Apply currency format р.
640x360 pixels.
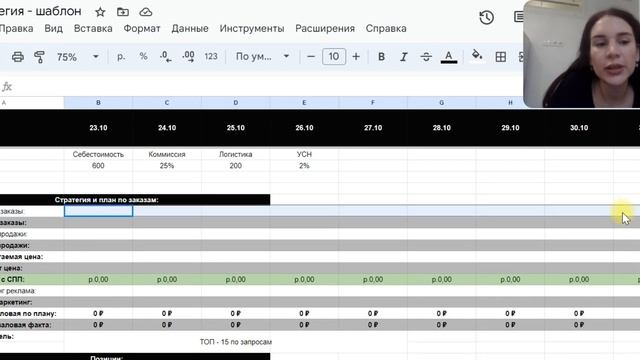click(121, 56)
